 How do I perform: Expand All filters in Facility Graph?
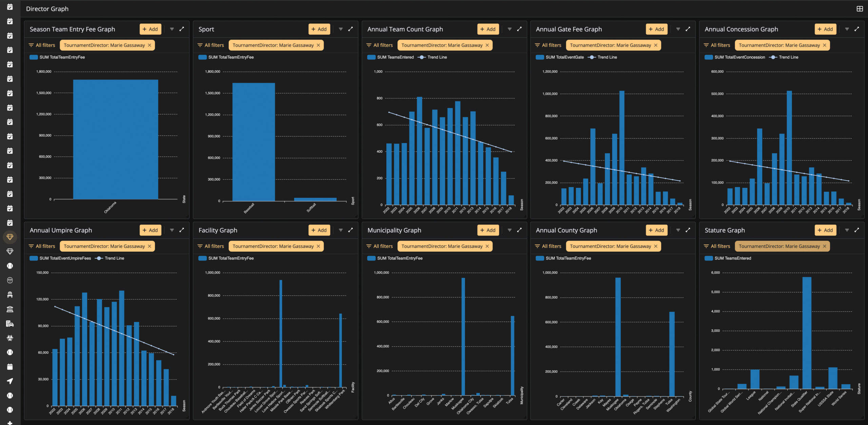tap(211, 246)
